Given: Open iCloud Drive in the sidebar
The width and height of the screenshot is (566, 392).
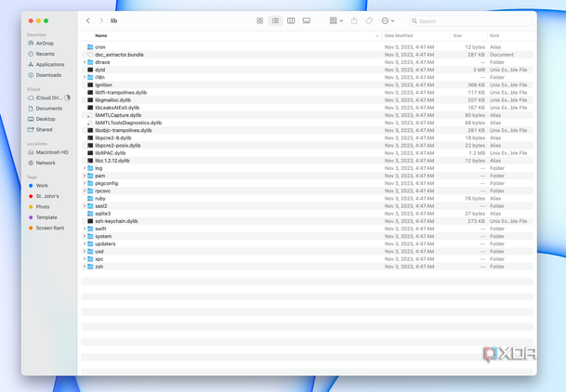Looking at the screenshot, I should coord(48,98).
